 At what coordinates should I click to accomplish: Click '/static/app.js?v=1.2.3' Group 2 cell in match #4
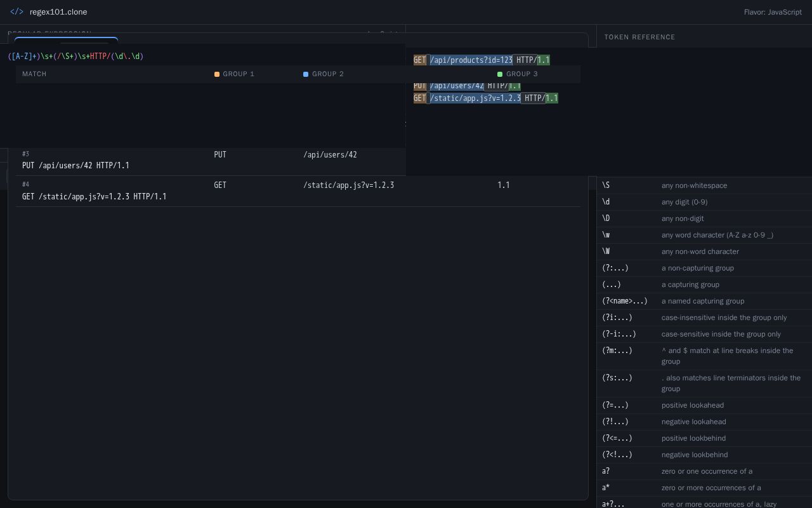[348, 185]
